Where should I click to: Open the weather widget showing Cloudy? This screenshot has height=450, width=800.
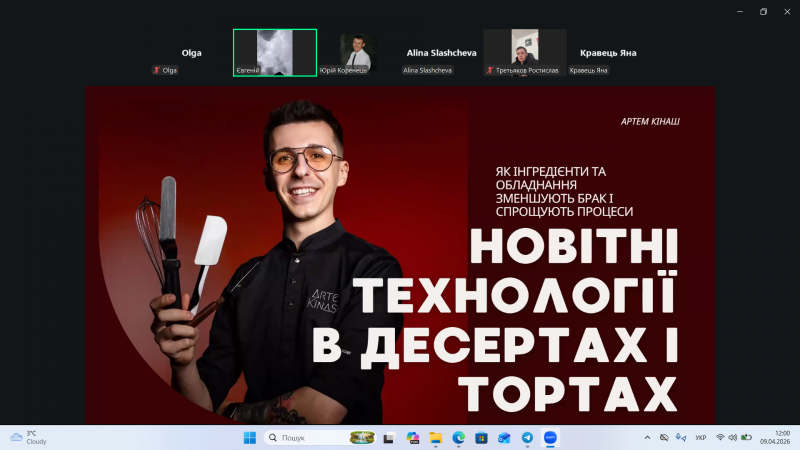tap(28, 438)
